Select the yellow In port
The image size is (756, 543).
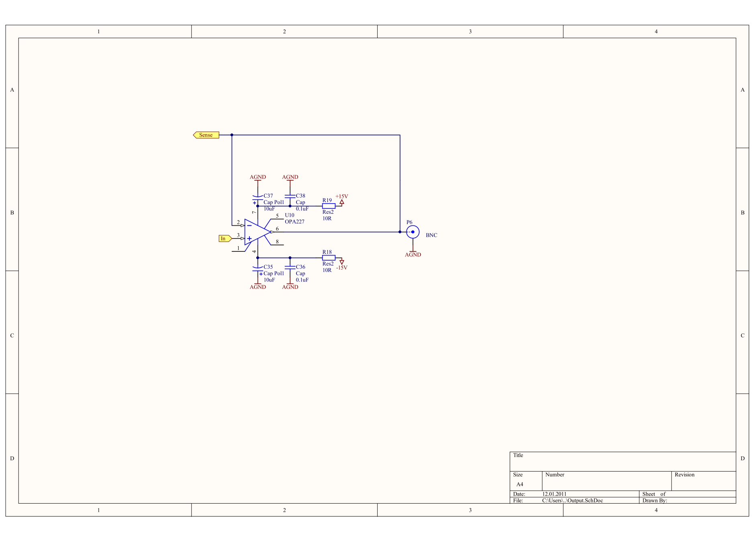point(225,238)
